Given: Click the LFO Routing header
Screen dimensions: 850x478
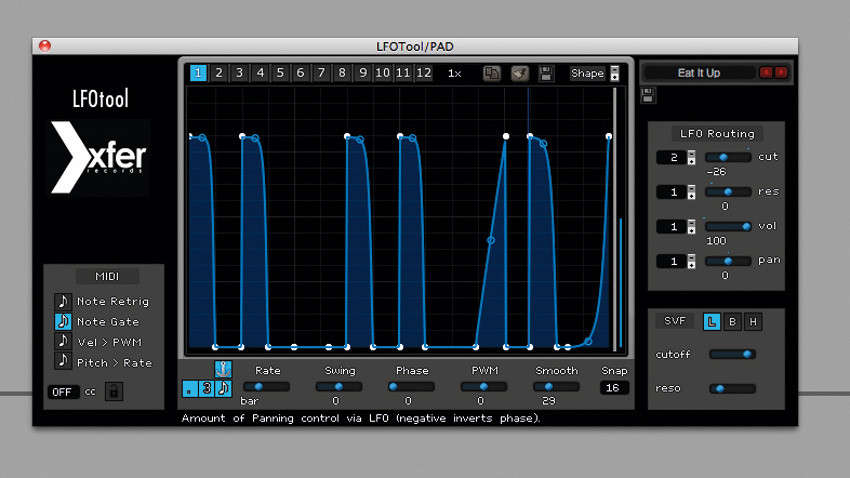Looking at the screenshot, I should pos(717,133).
